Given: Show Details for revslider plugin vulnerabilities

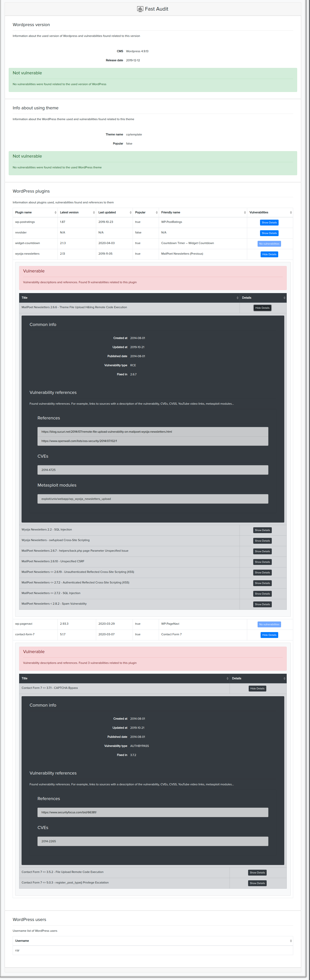Looking at the screenshot, I should (x=269, y=233).
